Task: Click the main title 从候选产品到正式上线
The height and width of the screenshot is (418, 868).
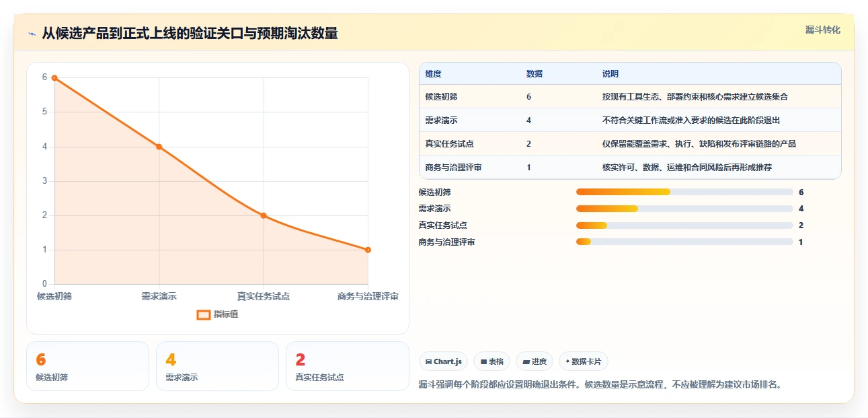Action: [x=190, y=33]
